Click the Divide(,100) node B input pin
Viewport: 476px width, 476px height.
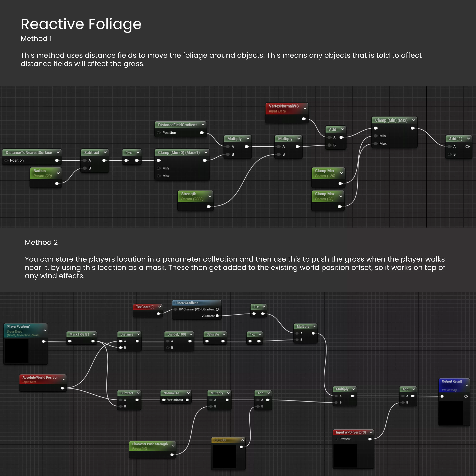coord(168,348)
